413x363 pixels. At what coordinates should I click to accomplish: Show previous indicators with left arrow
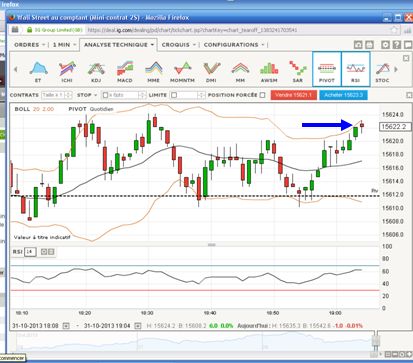(15, 69)
